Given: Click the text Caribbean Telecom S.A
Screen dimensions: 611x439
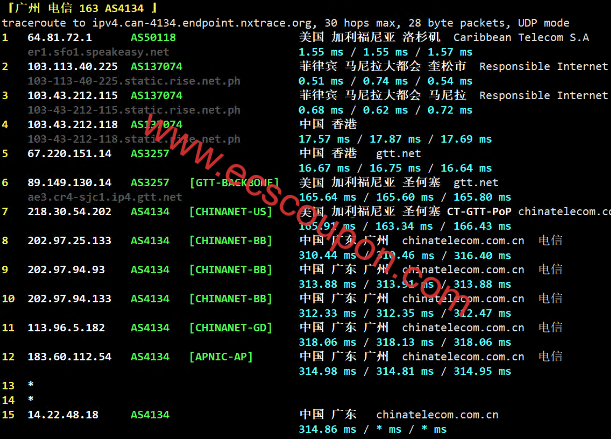Looking at the screenshot, I should (521, 38).
